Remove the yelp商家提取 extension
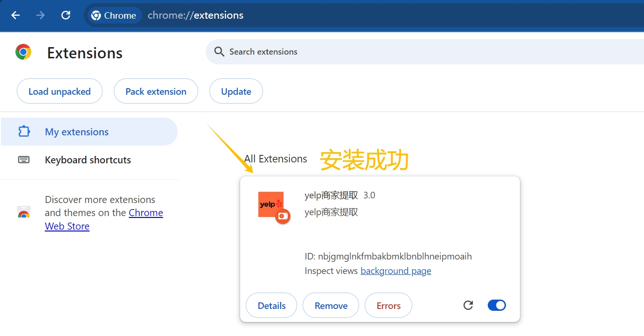 (x=331, y=305)
